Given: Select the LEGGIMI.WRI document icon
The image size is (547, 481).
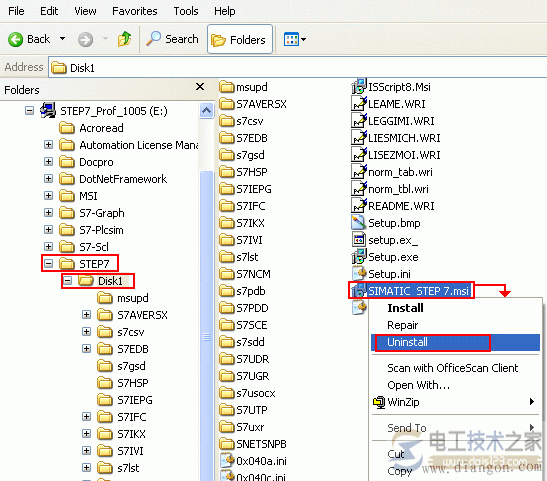Looking at the screenshot, I should click(x=359, y=121).
